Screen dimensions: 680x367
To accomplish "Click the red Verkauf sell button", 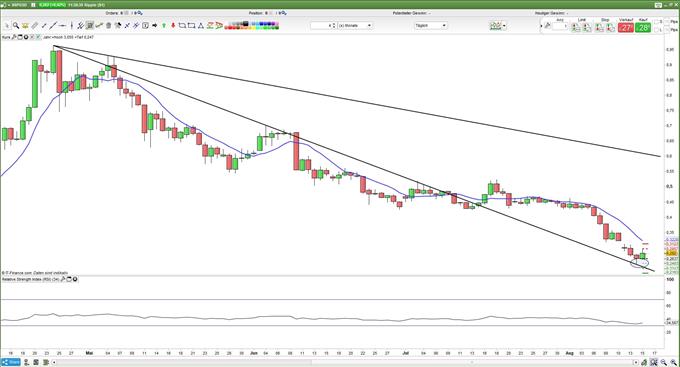I will click(x=626, y=27).
